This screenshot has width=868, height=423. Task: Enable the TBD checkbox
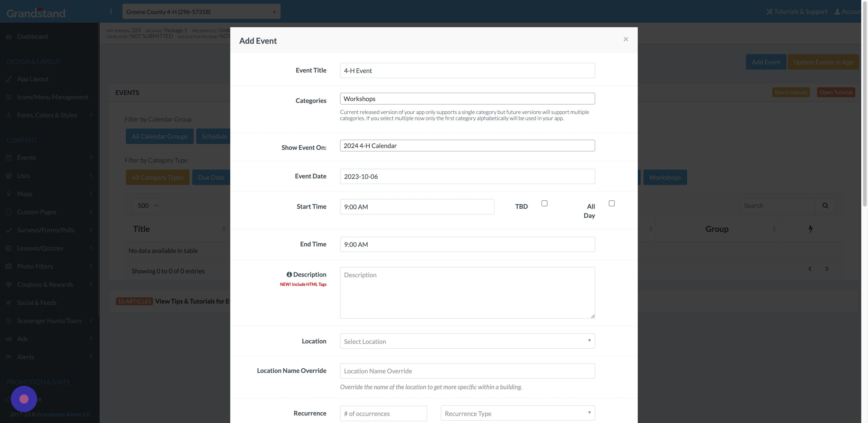(x=544, y=203)
